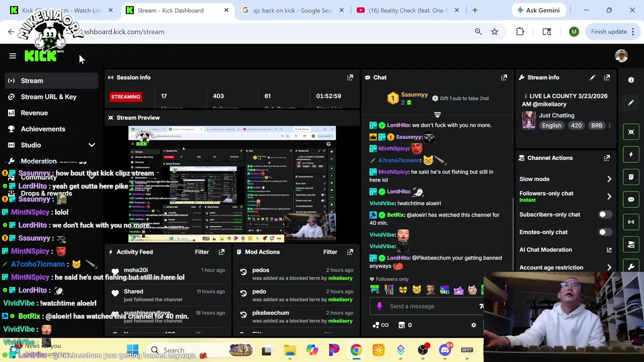644x362 pixels.
Task: Pop out the Activity Feed panel
Action: (221, 252)
